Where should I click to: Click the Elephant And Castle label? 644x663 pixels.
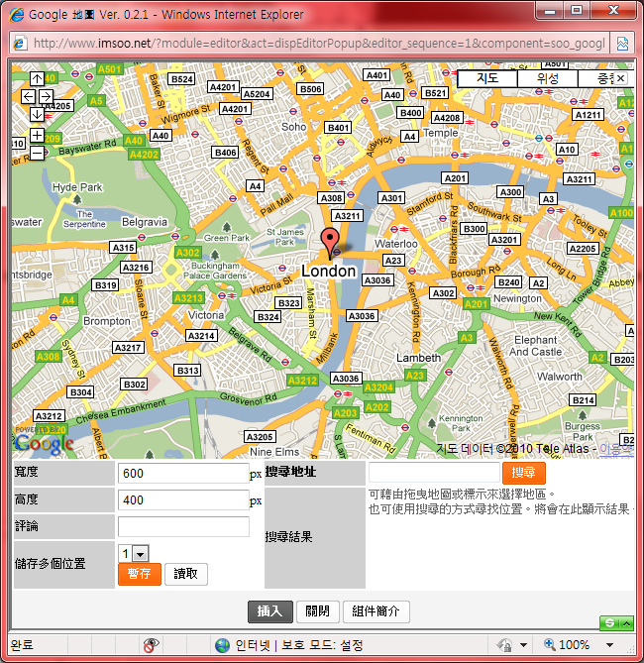tap(535, 346)
